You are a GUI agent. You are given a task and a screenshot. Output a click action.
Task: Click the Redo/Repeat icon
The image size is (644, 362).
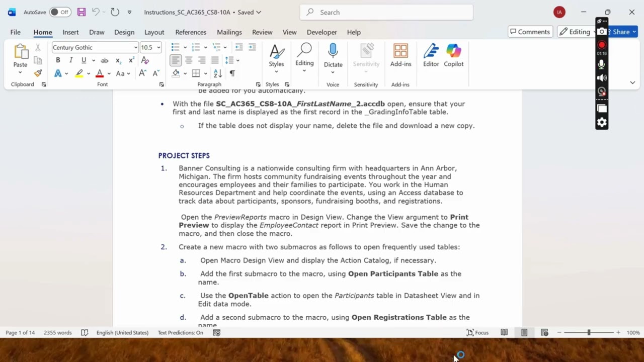[x=115, y=12]
